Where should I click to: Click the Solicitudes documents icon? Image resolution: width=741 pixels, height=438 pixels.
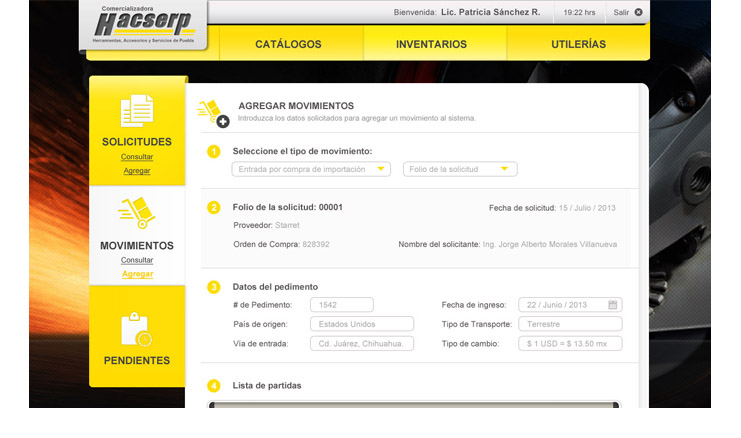[137, 110]
